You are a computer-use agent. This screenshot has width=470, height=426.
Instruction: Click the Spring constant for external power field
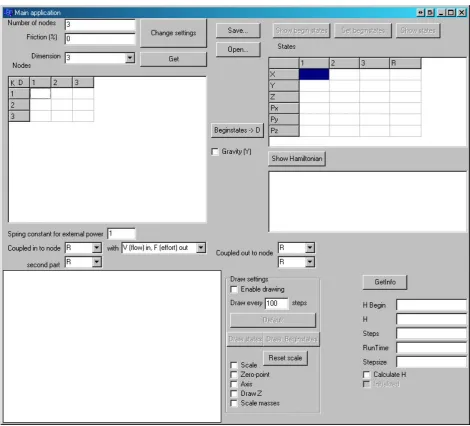pos(121,234)
